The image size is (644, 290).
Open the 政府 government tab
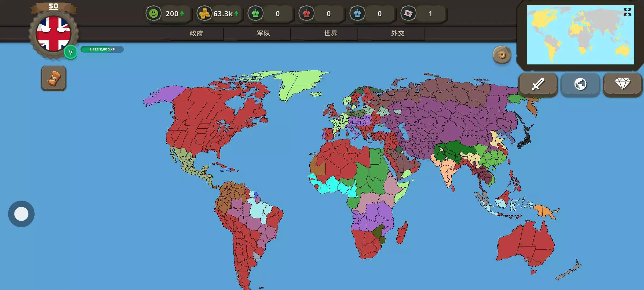click(196, 33)
